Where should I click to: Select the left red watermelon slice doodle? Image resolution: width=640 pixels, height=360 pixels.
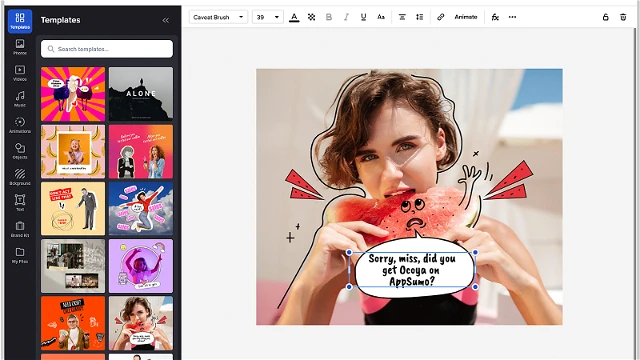[304, 186]
